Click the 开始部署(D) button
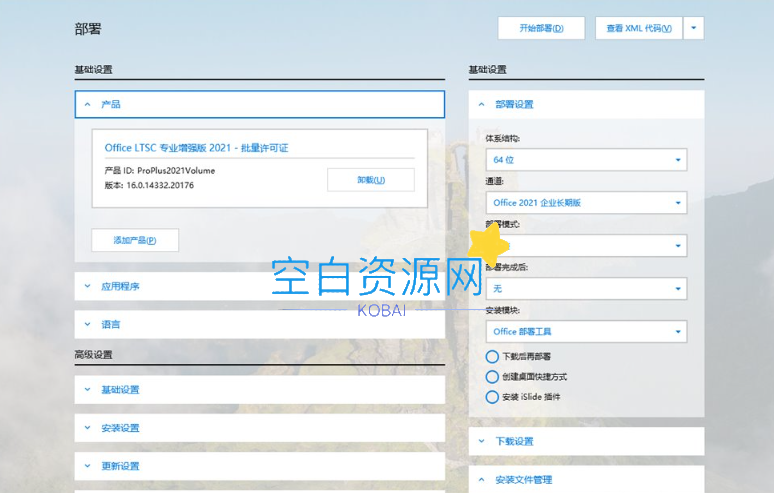Screen dimensions: 774x493 [x=541, y=28]
